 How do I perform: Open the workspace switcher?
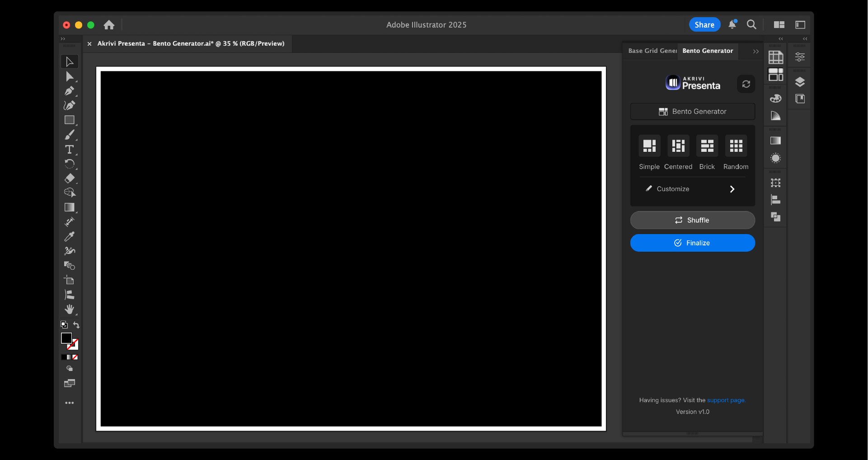click(x=800, y=25)
